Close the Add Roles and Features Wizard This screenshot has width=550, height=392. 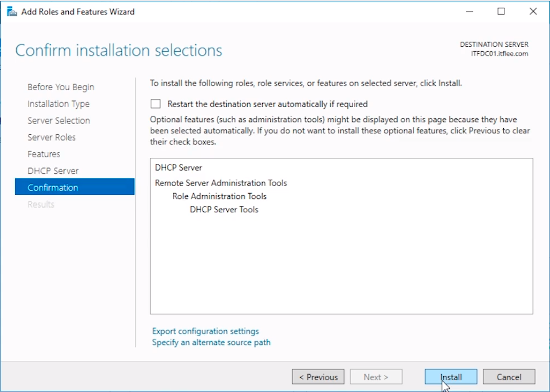533,11
